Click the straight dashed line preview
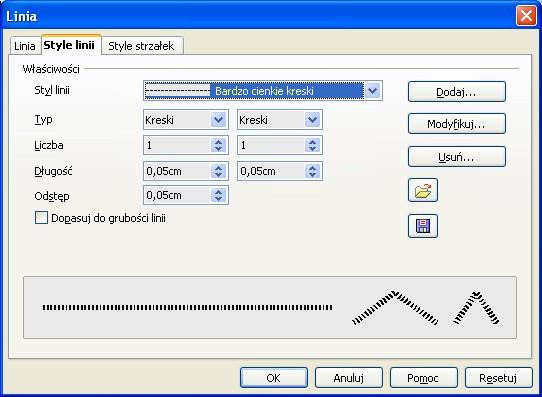 tap(187, 307)
